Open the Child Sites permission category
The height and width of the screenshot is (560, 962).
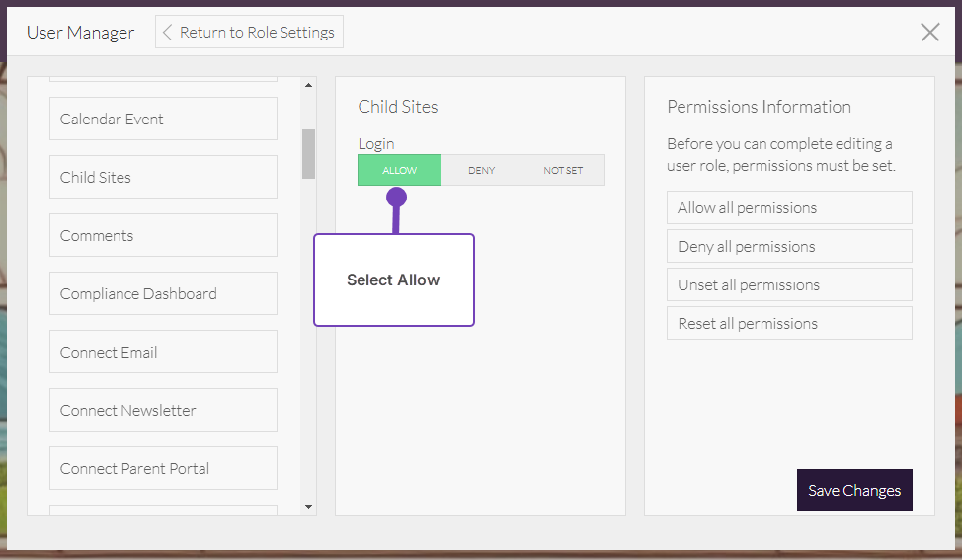[163, 177]
